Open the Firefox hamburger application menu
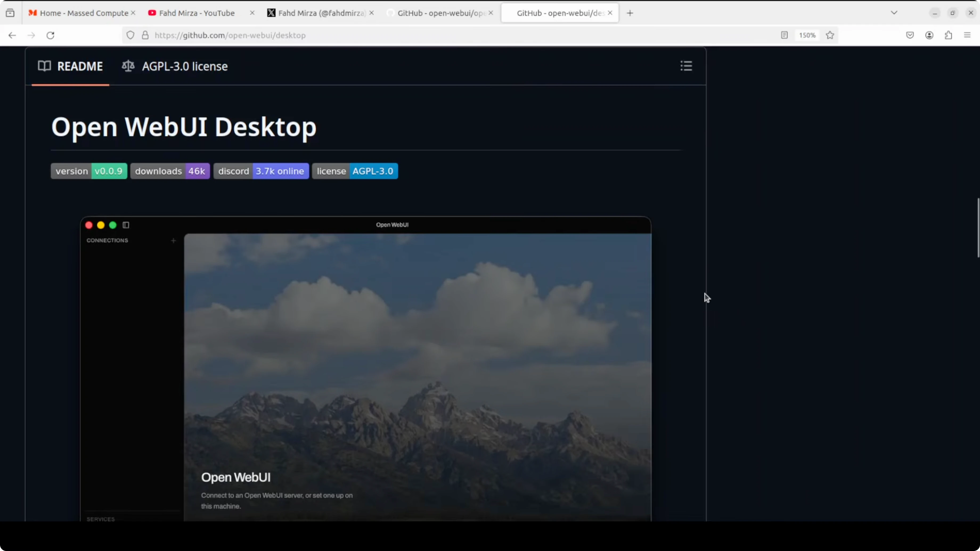This screenshot has height=551, width=980. point(967,35)
